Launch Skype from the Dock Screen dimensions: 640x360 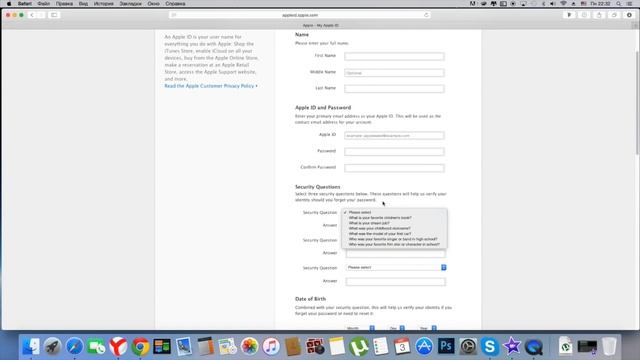point(490,347)
